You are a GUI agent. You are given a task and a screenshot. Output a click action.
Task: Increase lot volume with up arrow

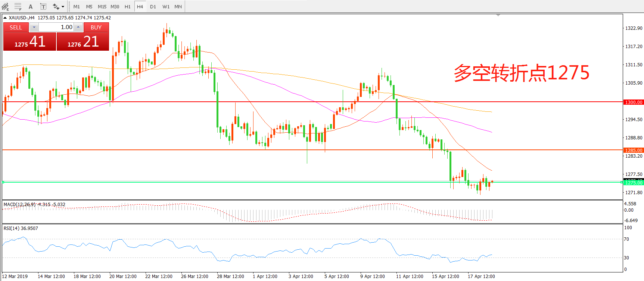point(78,27)
